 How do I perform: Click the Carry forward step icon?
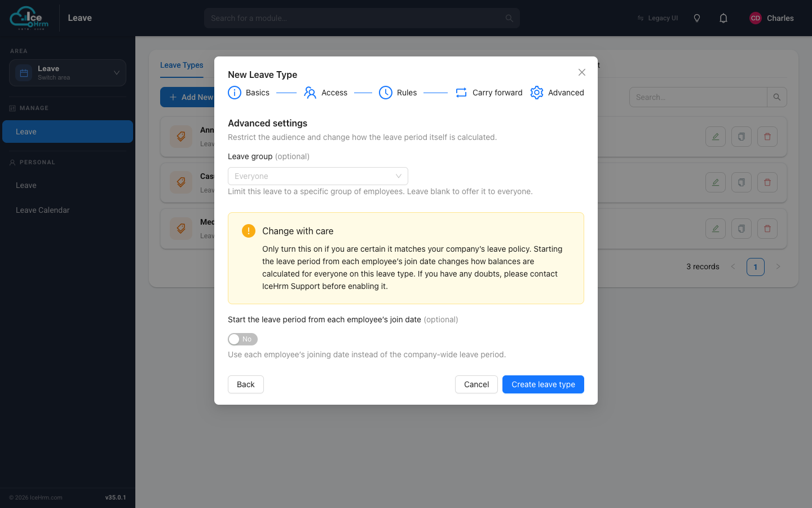461,93
